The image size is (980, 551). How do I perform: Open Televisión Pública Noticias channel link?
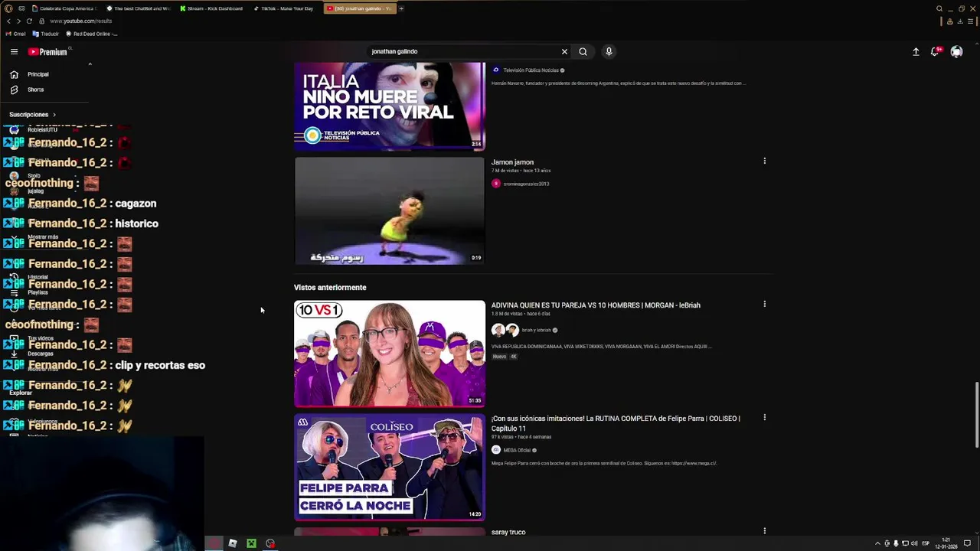coord(530,70)
